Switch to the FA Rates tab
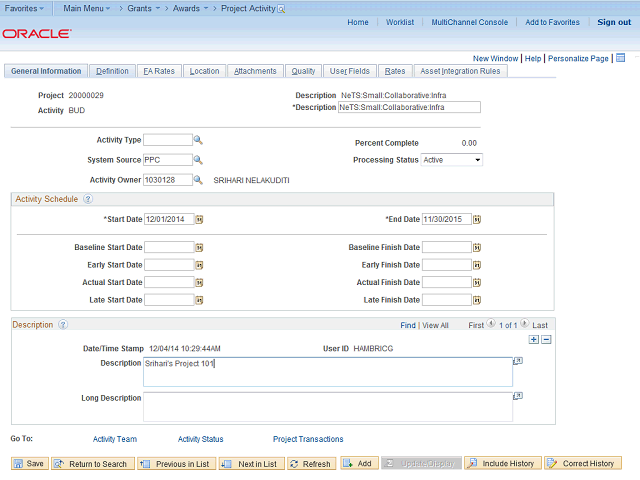This screenshot has height=480, width=640. pyautogui.click(x=158, y=71)
